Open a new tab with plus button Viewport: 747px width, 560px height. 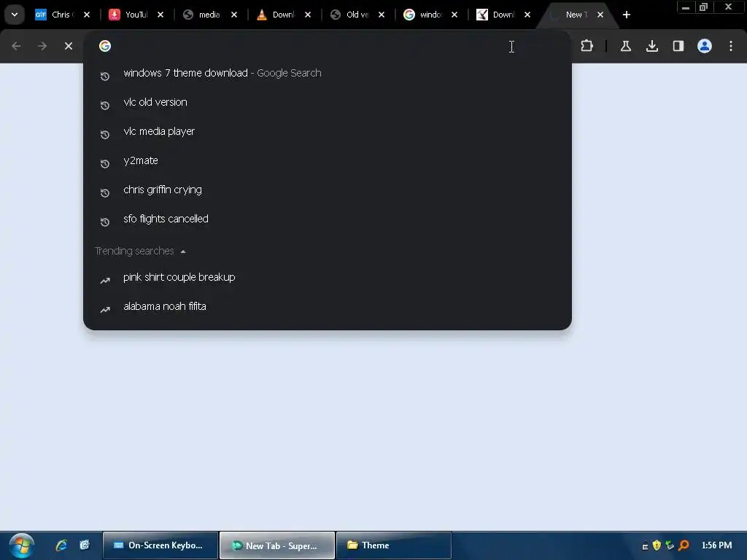(x=627, y=15)
